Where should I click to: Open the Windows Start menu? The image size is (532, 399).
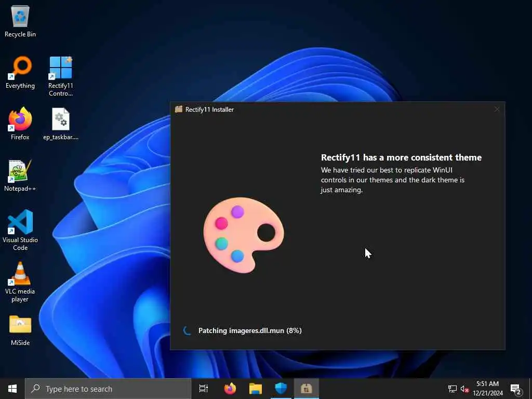[12, 389]
